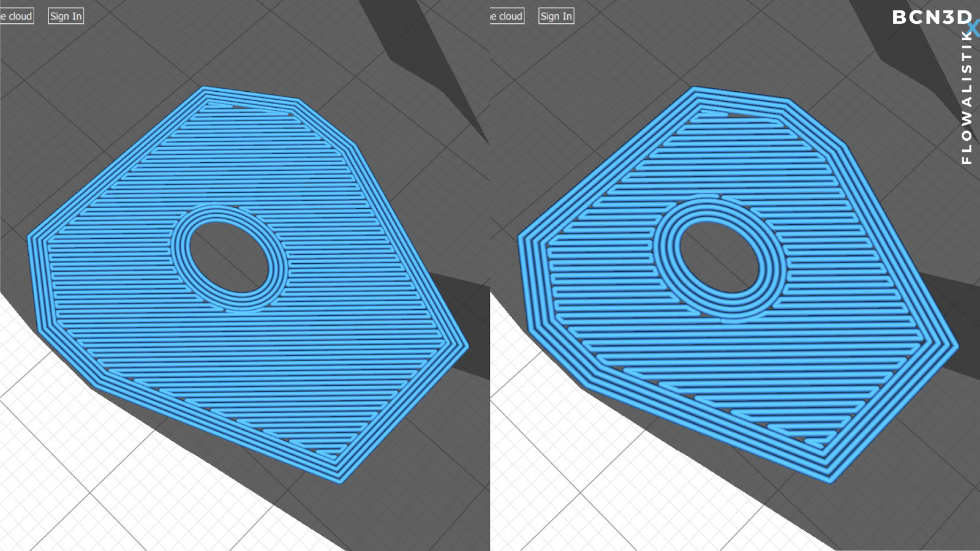The height and width of the screenshot is (551, 980).
Task: Click the right Sign In button
Action: pyautogui.click(x=555, y=17)
